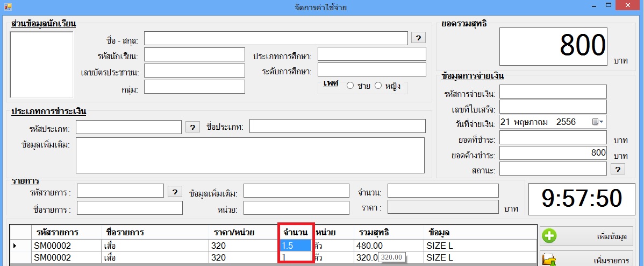
Task: Click the ชื่อรายการ text box
Action: tap(130, 208)
